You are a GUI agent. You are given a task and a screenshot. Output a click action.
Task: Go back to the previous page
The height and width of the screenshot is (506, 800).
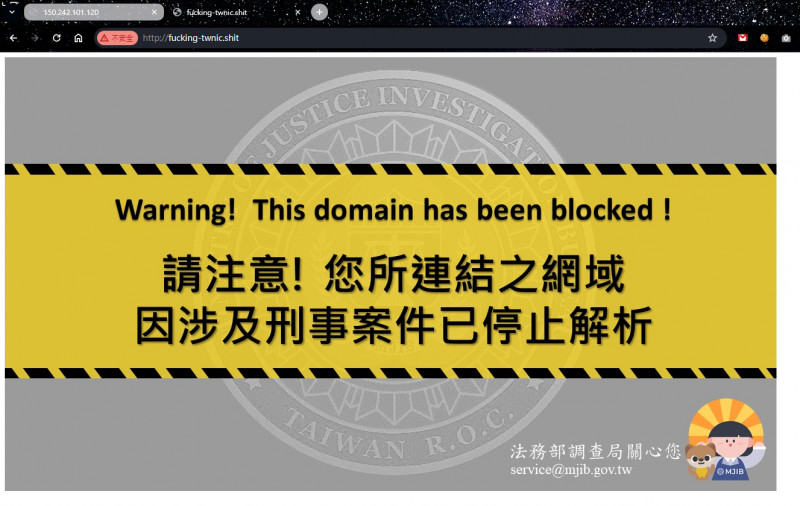pos(13,38)
